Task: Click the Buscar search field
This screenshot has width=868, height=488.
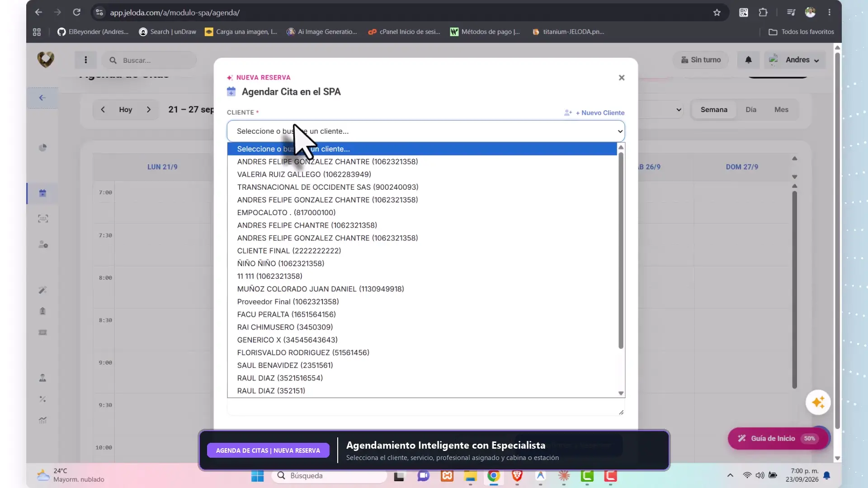Action: coord(149,60)
